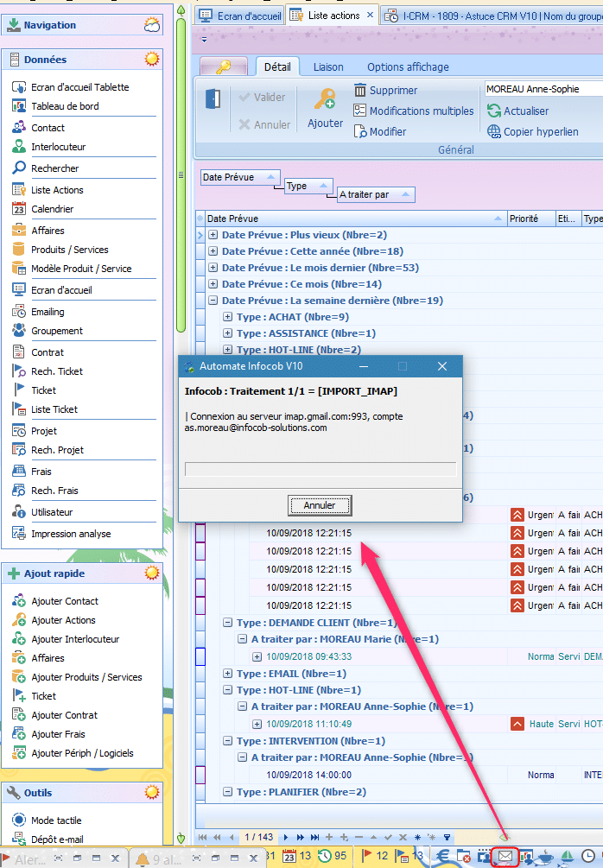Open Tableau de bord from sidebar
603x868 pixels.
[x=65, y=106]
